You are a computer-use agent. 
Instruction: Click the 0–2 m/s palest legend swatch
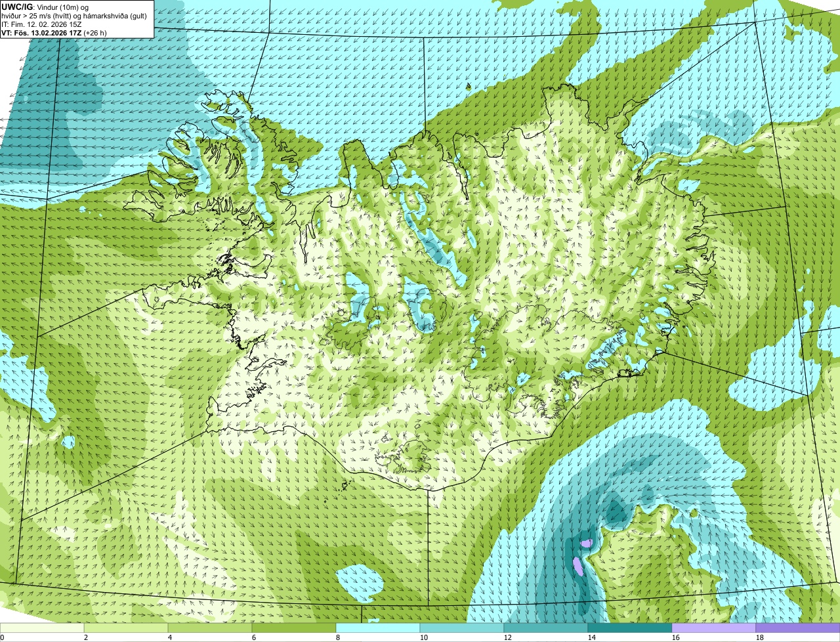point(42,628)
